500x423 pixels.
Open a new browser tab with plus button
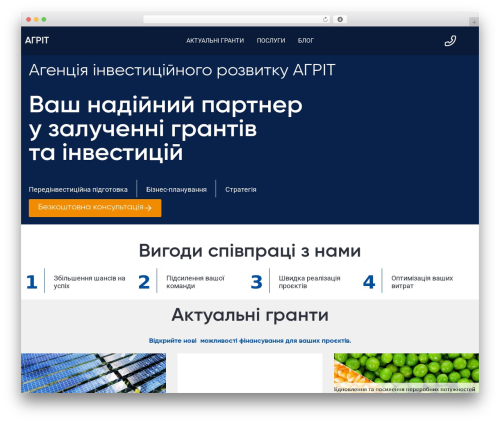point(474,22)
